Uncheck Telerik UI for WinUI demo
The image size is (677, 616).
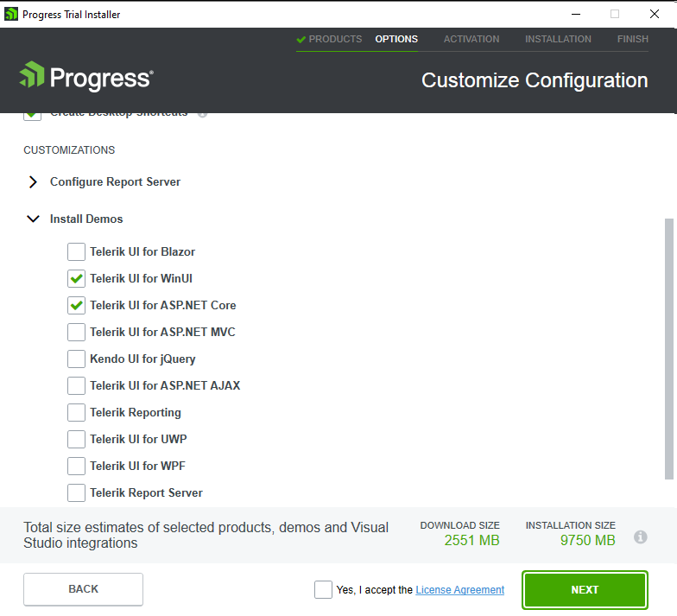click(x=77, y=279)
